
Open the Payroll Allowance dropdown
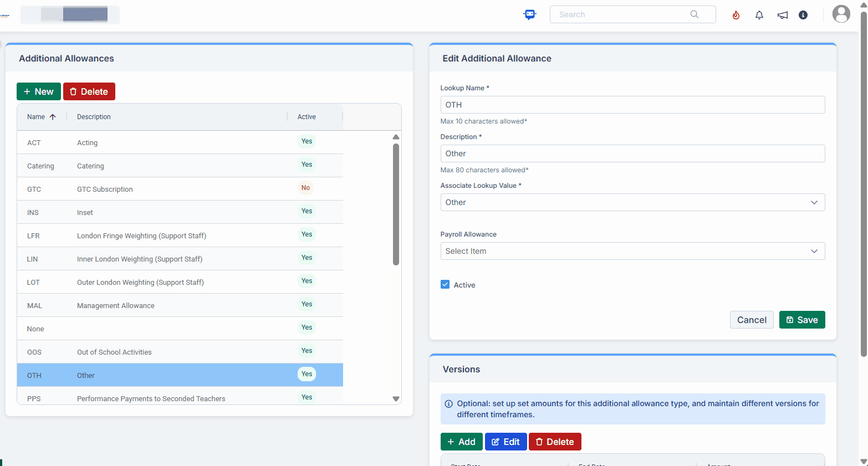632,251
